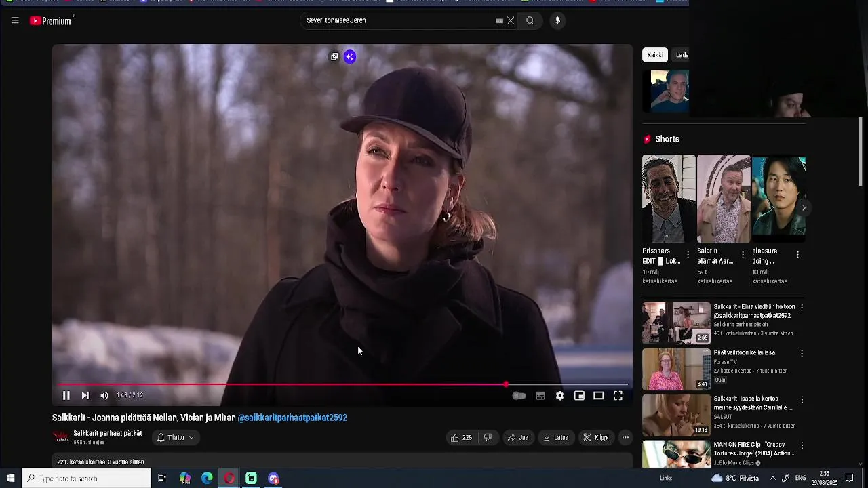Click the taskbar 'Type here to search' box

[x=87, y=479]
